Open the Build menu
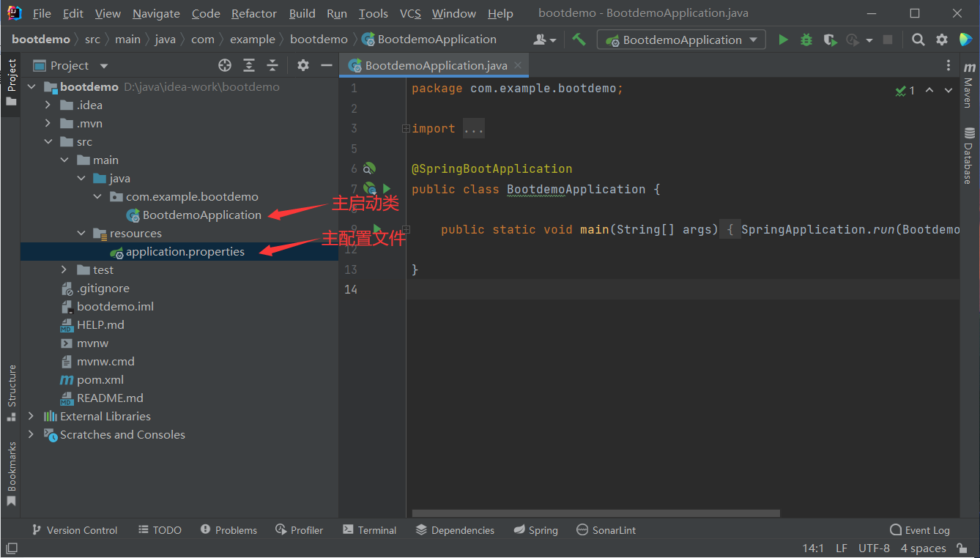Screen dimensions: 980x558 click(302, 13)
